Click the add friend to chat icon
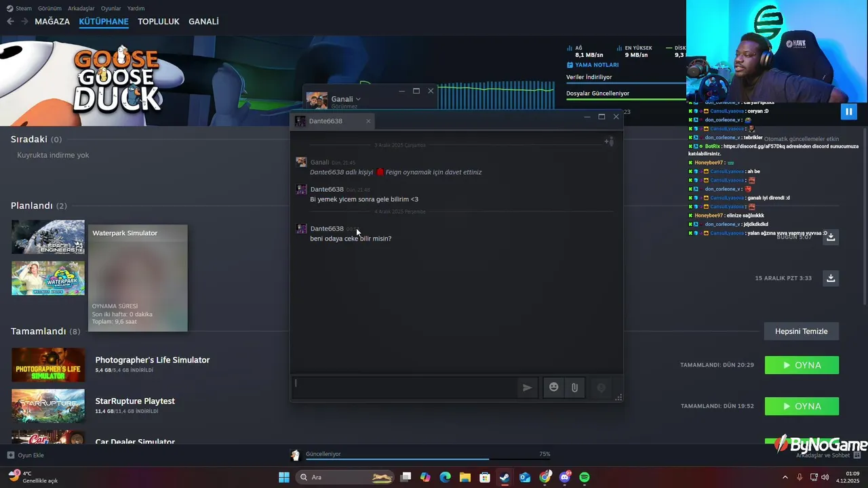Image resolution: width=868 pixels, height=488 pixels. 609,141
